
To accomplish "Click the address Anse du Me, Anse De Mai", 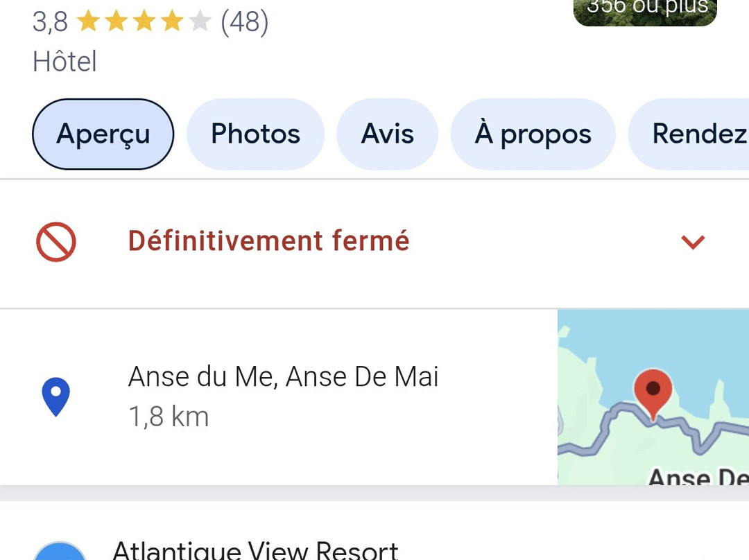I will click(283, 377).
